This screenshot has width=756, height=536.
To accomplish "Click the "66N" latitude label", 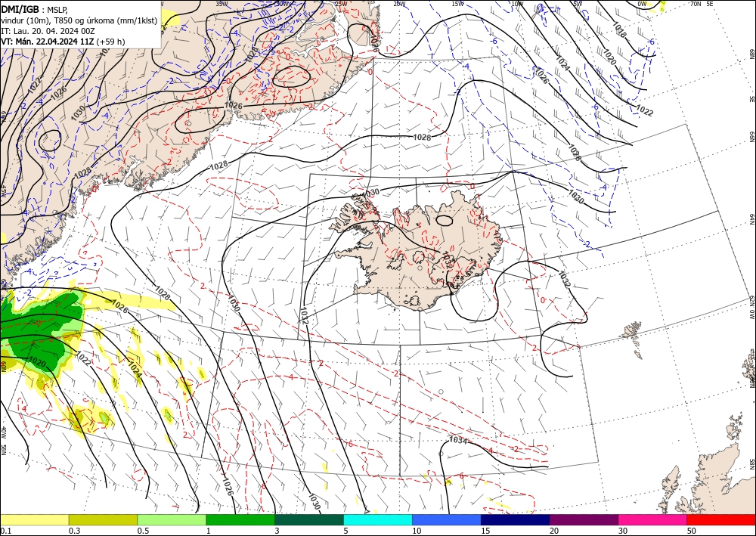I will click(751, 138).
